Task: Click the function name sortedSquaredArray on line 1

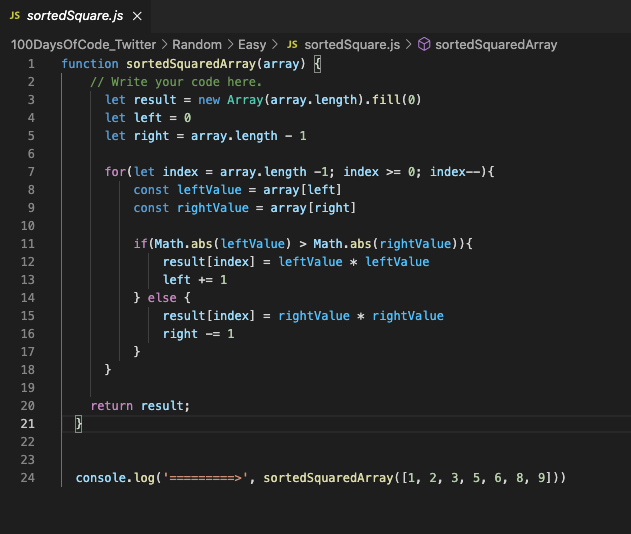Action: click(x=191, y=64)
